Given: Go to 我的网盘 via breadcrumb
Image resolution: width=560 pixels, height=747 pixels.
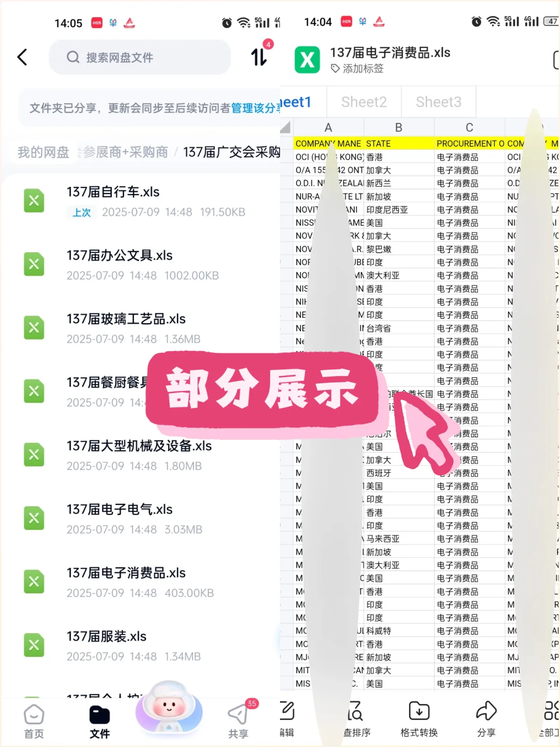Looking at the screenshot, I should (x=43, y=151).
